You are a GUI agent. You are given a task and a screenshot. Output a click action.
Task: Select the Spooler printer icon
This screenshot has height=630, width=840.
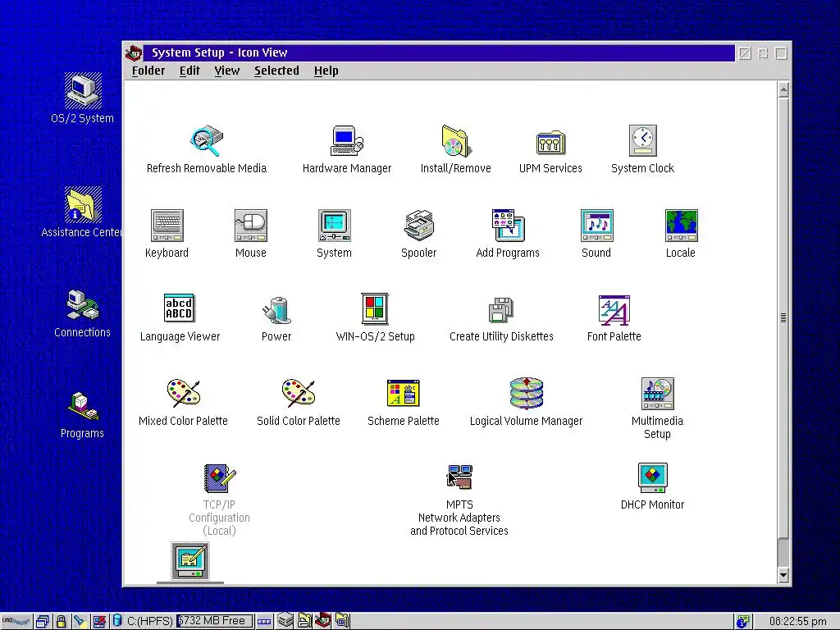(419, 225)
